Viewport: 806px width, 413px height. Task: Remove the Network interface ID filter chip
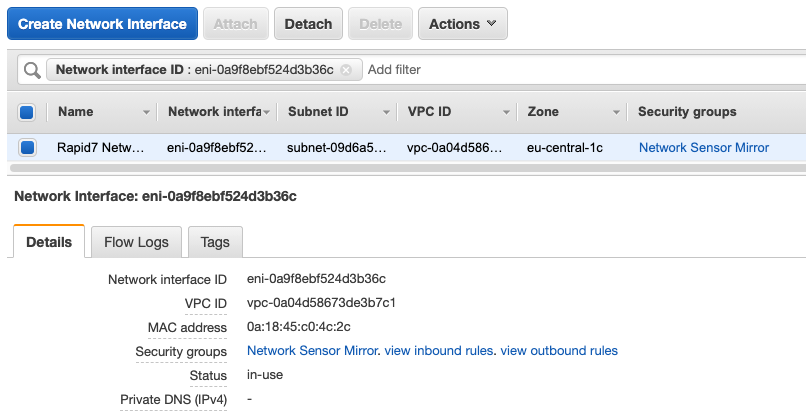346,70
